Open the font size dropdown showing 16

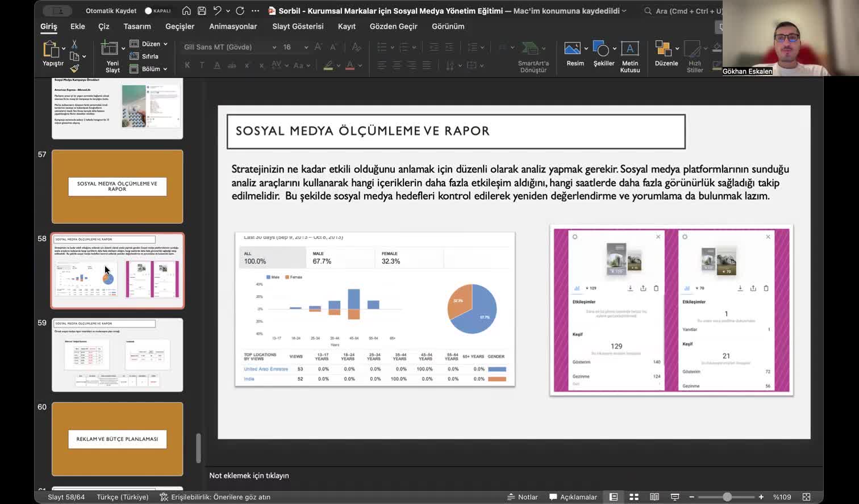tap(306, 47)
